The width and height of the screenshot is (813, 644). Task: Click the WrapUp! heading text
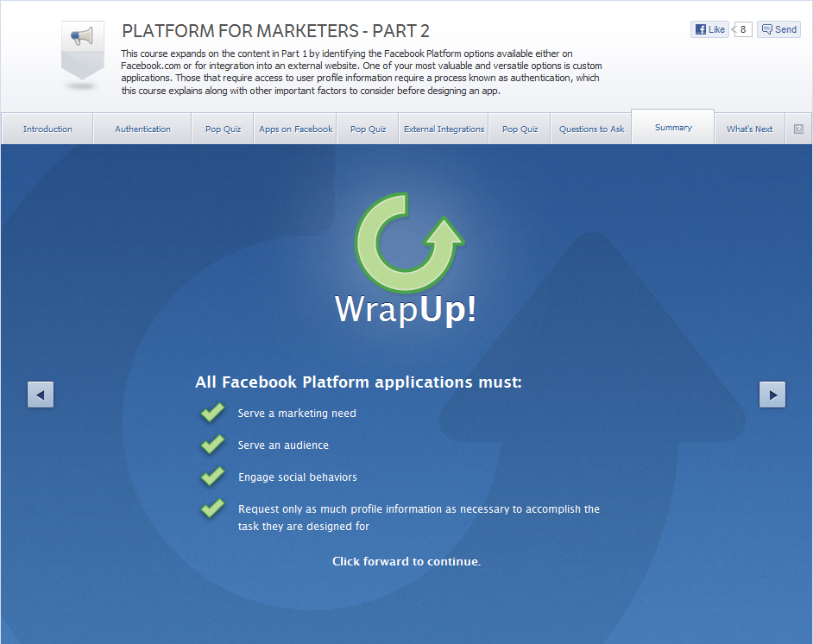(x=406, y=310)
